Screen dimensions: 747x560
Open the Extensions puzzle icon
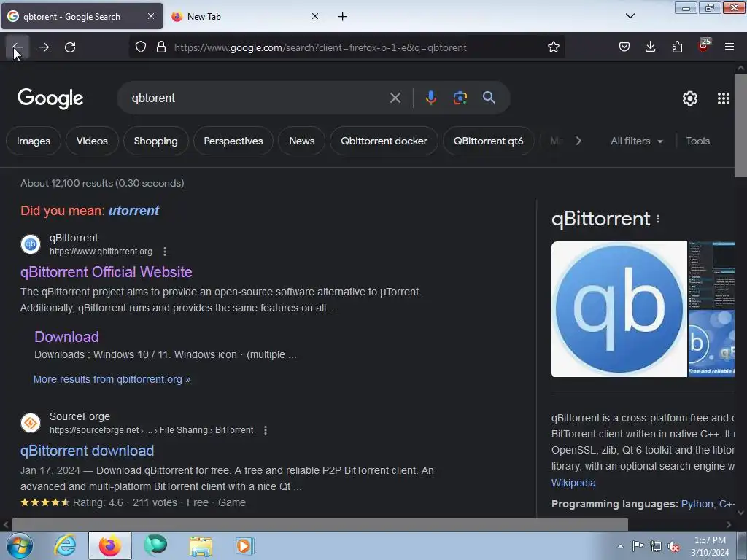point(677,47)
